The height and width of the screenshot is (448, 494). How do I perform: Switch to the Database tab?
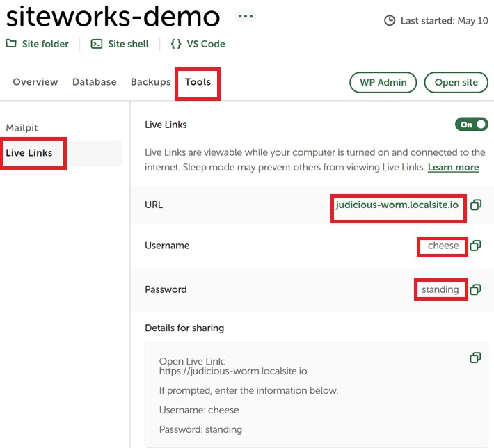point(95,82)
